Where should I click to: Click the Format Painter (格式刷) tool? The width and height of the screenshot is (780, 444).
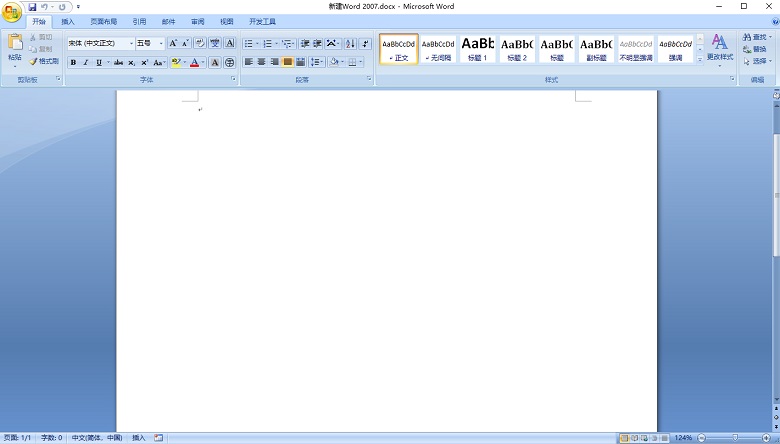tap(43, 61)
